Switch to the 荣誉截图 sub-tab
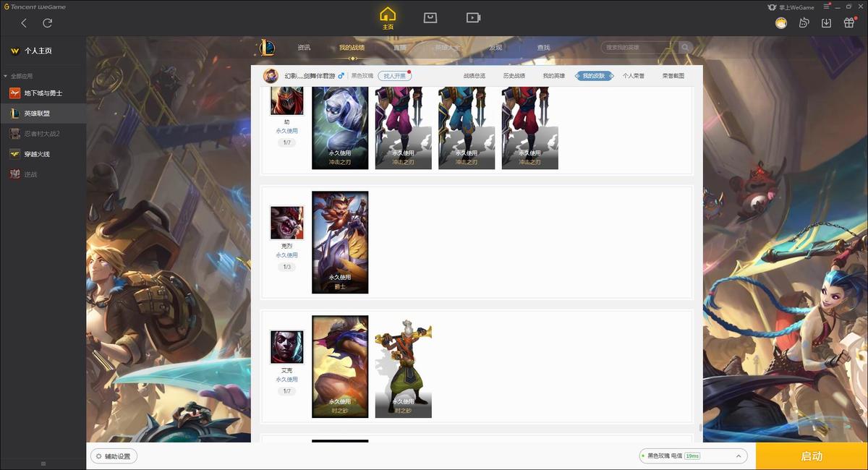The width and height of the screenshot is (868, 470). 673,76
